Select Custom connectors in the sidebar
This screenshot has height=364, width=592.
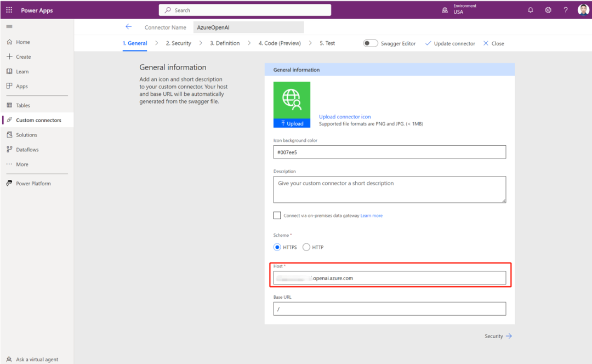click(37, 120)
